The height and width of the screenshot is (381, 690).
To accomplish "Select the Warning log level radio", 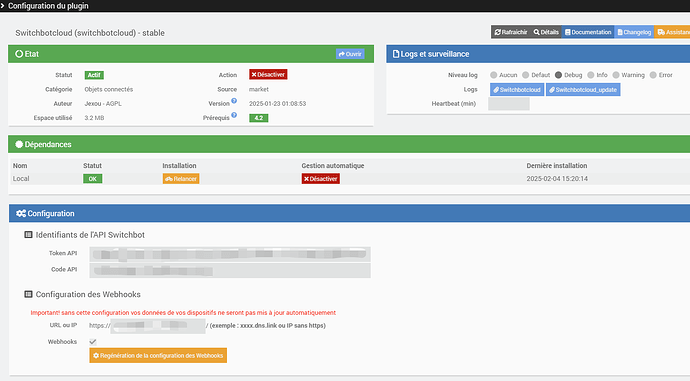I will [616, 75].
